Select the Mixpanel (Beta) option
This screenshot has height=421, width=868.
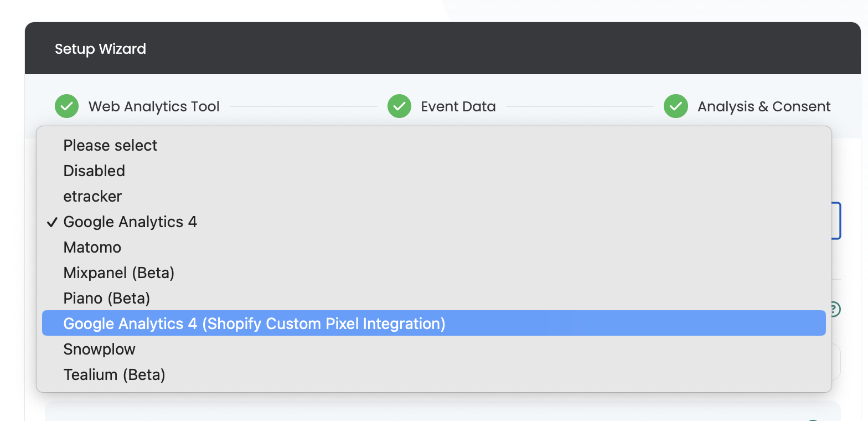pyautogui.click(x=119, y=273)
